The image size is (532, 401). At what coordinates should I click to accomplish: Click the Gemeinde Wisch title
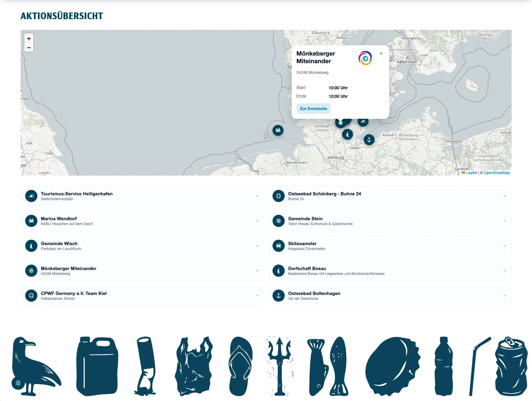(x=59, y=244)
